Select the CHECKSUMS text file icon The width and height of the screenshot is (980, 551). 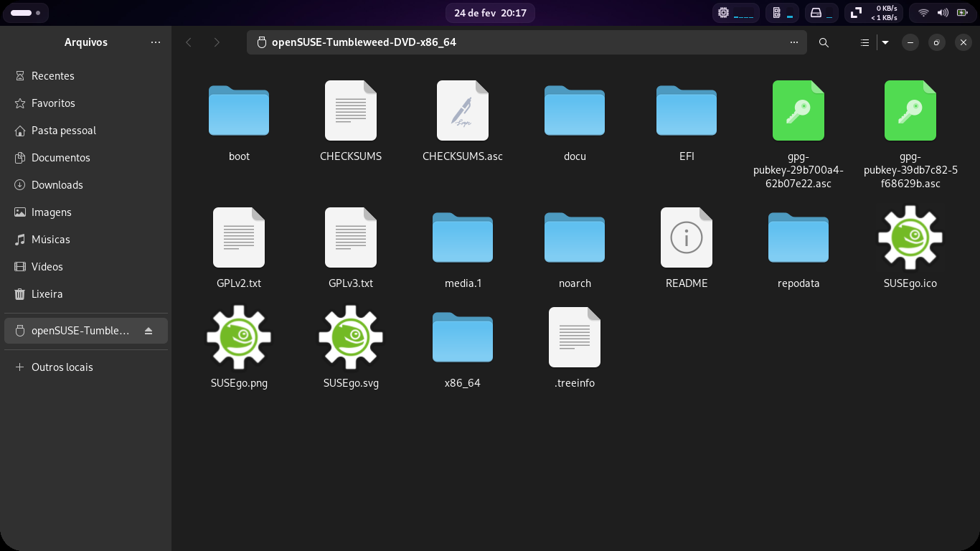(351, 110)
